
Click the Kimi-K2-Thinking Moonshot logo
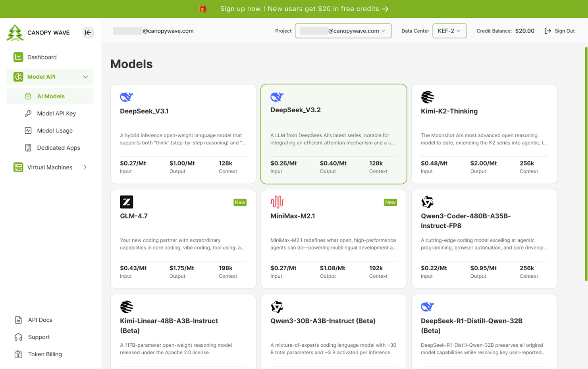[x=427, y=96]
